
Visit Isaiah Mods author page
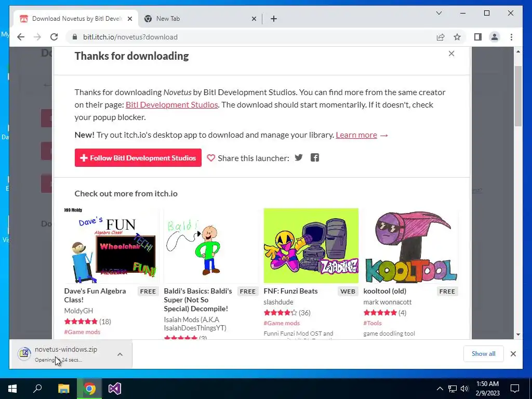point(195,324)
